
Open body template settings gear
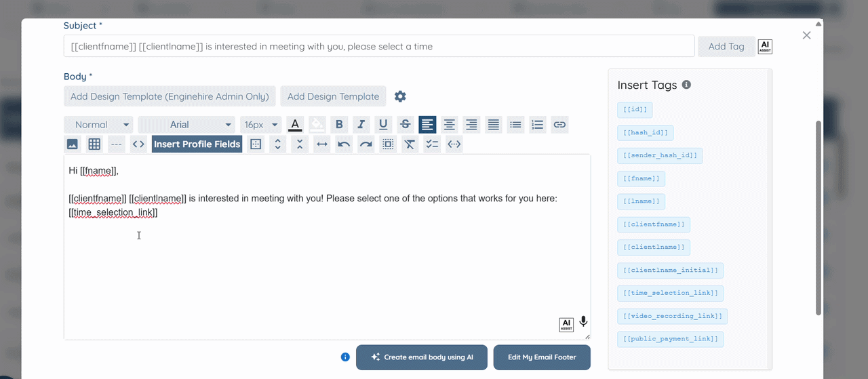[x=400, y=96]
